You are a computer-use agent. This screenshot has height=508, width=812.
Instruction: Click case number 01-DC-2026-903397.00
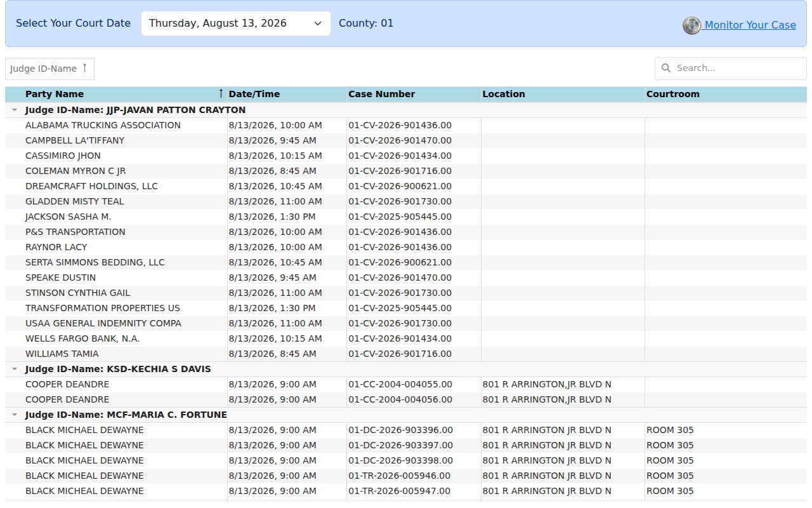tap(401, 445)
